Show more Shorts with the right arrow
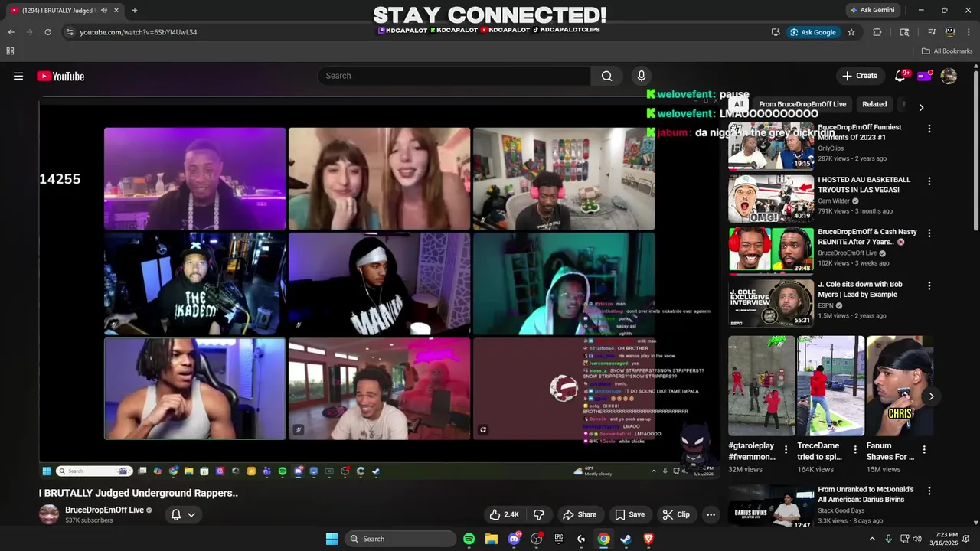This screenshot has height=551, width=980. pos(931,396)
